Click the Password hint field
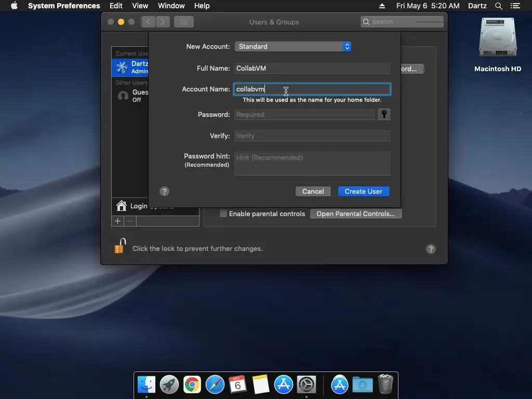The height and width of the screenshot is (399, 532). pyautogui.click(x=312, y=164)
